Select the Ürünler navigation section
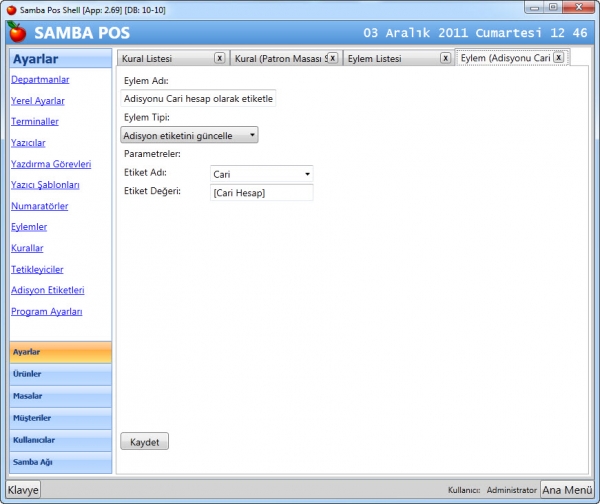Image resolution: width=600 pixels, height=504 pixels. 61,374
